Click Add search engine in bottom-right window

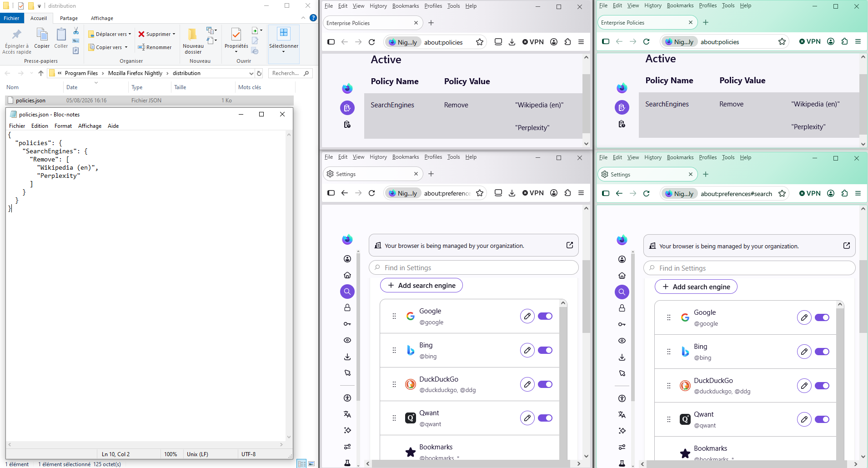pos(696,287)
